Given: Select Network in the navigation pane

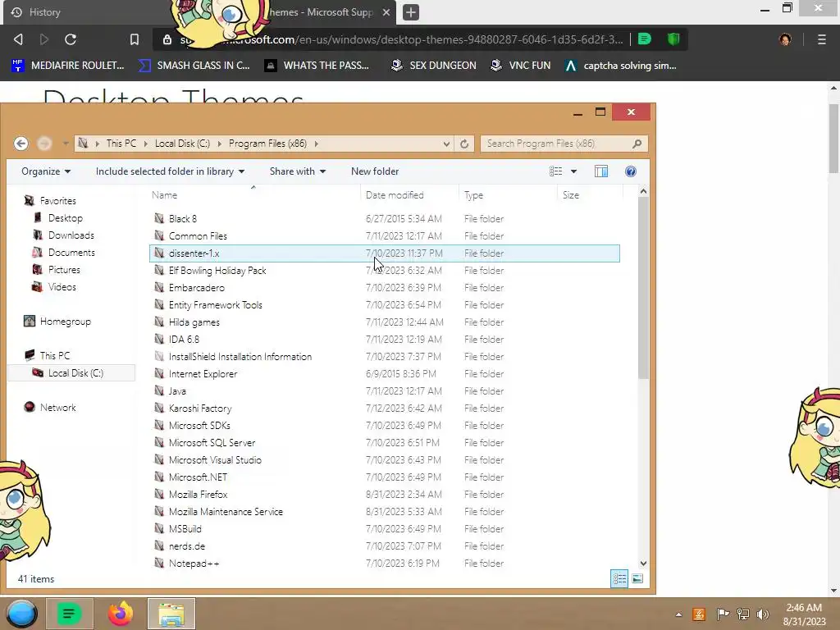Looking at the screenshot, I should coord(57,408).
